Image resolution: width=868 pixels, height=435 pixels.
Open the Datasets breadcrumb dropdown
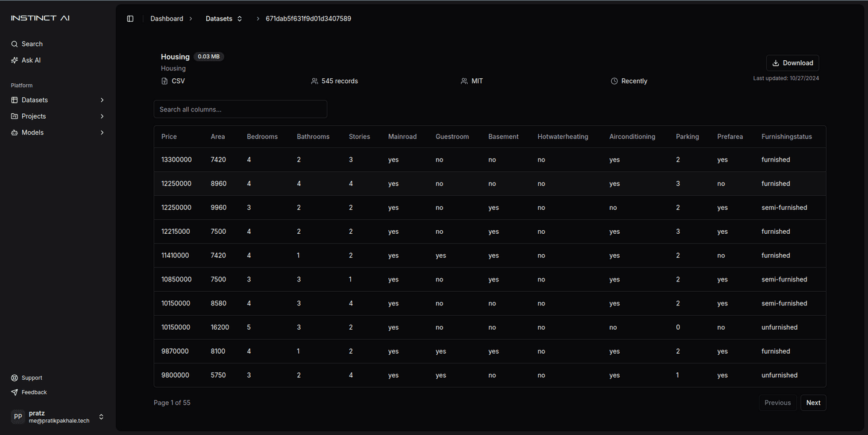tap(224, 19)
